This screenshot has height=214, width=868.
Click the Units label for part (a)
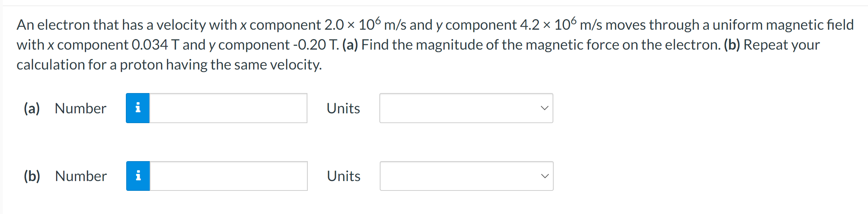coord(343,108)
